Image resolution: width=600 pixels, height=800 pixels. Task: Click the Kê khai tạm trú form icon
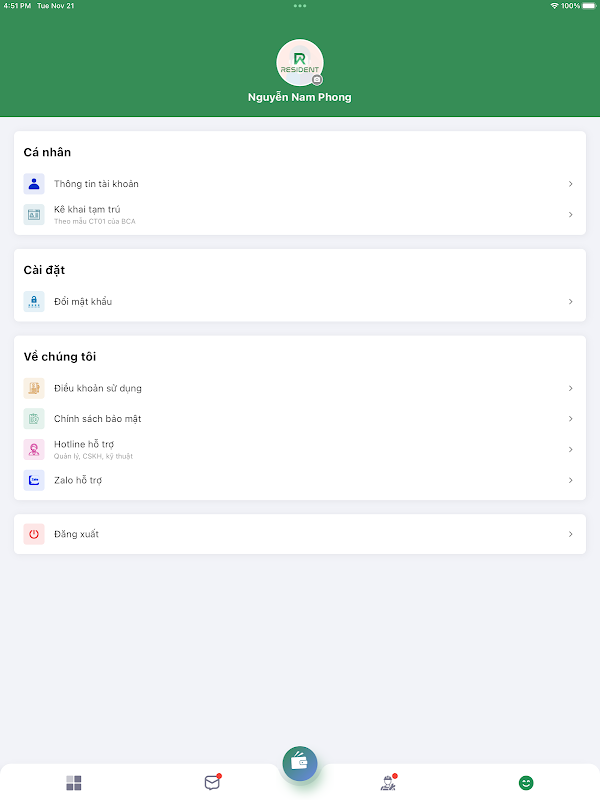point(34,215)
